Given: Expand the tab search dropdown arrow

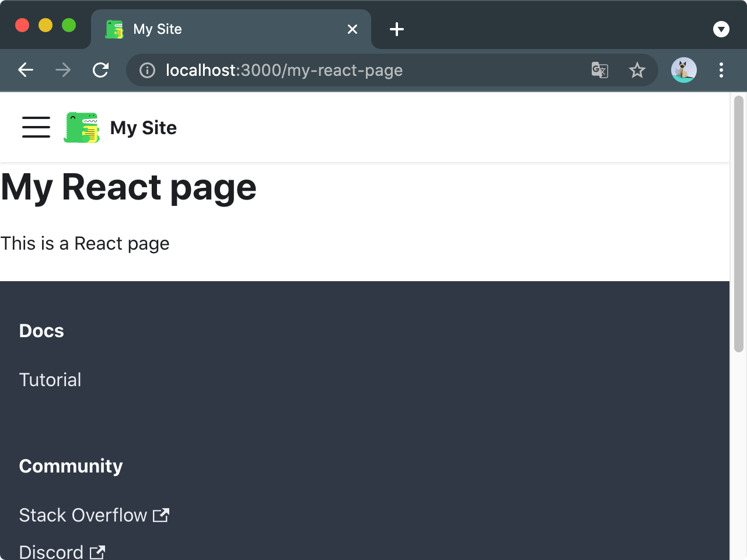Looking at the screenshot, I should 721,29.
